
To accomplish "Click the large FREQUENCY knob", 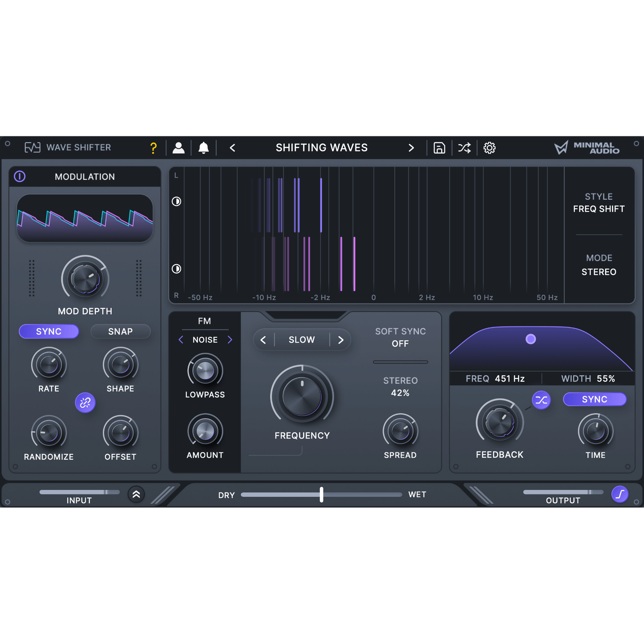I will 302,397.
